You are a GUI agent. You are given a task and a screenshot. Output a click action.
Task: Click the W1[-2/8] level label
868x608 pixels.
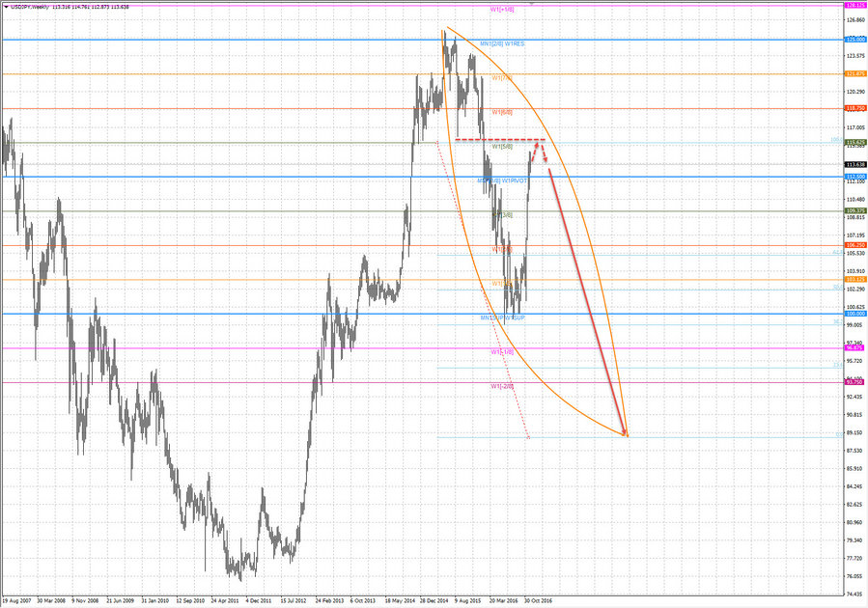pyautogui.click(x=502, y=386)
